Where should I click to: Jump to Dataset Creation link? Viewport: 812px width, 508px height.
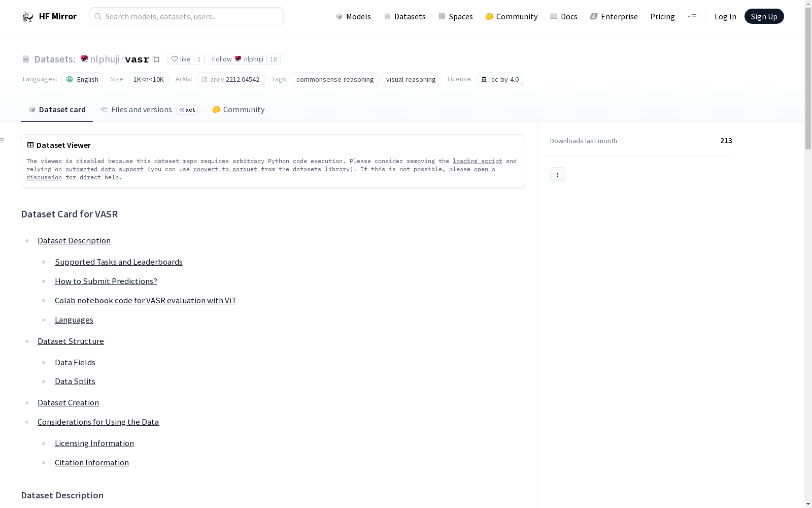[68, 402]
